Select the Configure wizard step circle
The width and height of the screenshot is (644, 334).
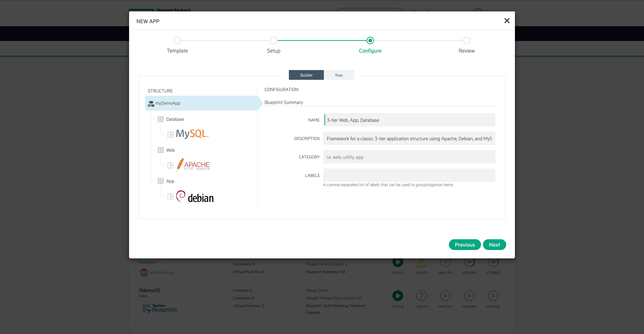tap(370, 40)
